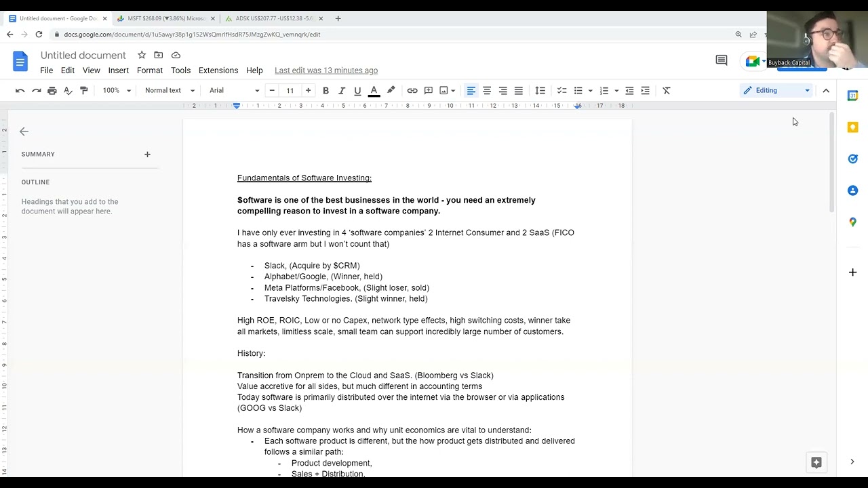
Task: Open the Editing mode dropdown
Action: coord(776,90)
